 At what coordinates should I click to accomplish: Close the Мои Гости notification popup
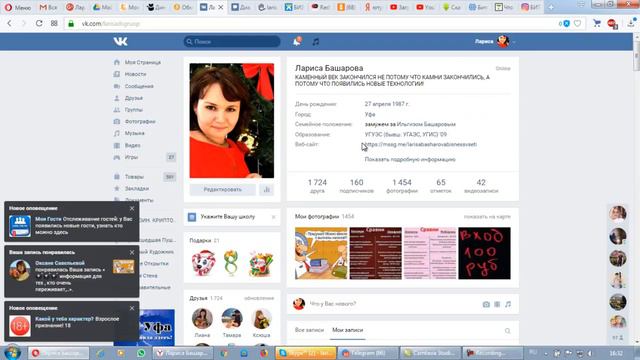[x=132, y=208]
